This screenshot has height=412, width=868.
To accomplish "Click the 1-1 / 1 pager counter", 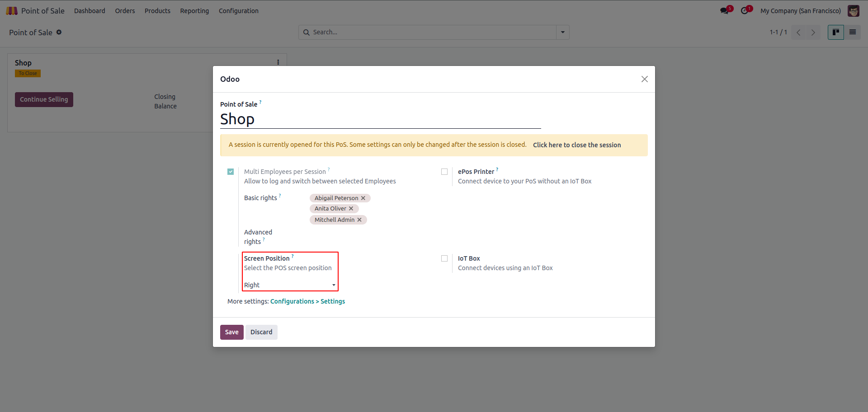I will (x=778, y=33).
